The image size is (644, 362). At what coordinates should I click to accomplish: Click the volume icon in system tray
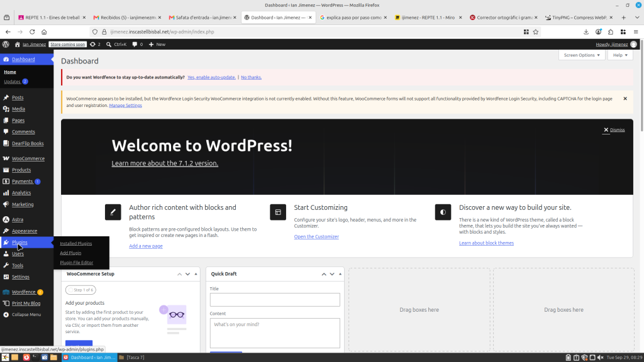(601, 358)
